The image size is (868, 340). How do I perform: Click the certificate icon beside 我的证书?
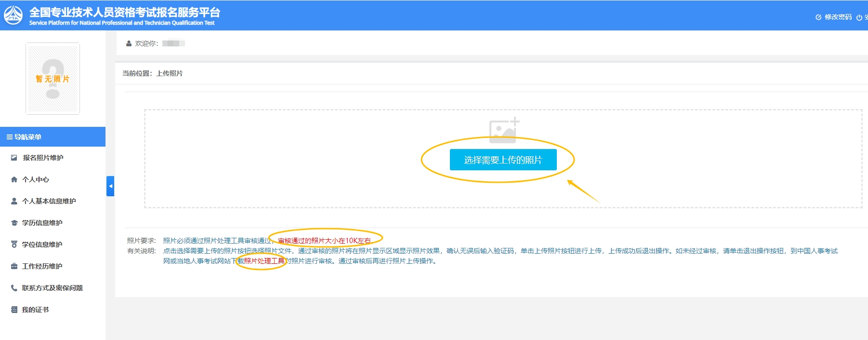(14, 310)
